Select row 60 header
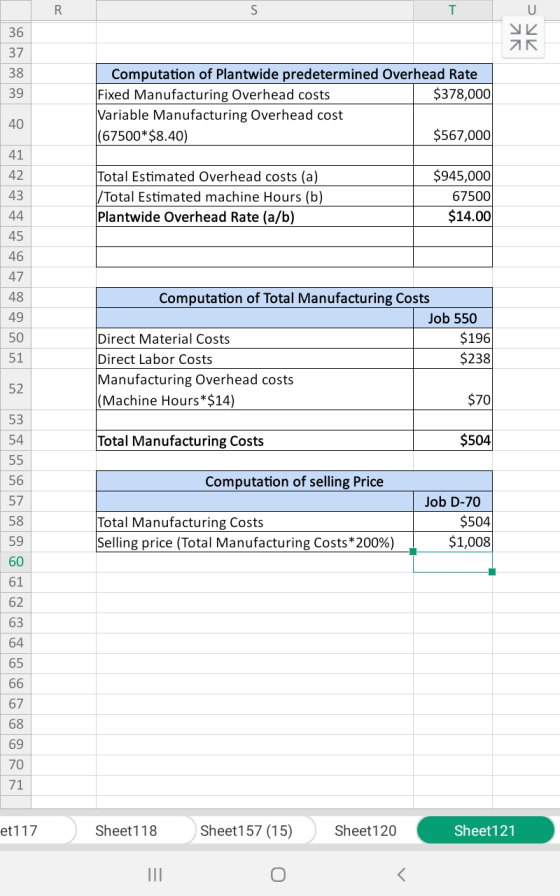This screenshot has width=560, height=896. (15, 562)
